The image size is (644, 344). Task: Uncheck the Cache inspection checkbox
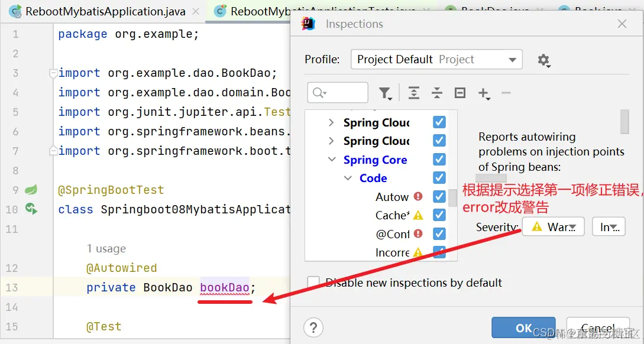[x=439, y=215]
